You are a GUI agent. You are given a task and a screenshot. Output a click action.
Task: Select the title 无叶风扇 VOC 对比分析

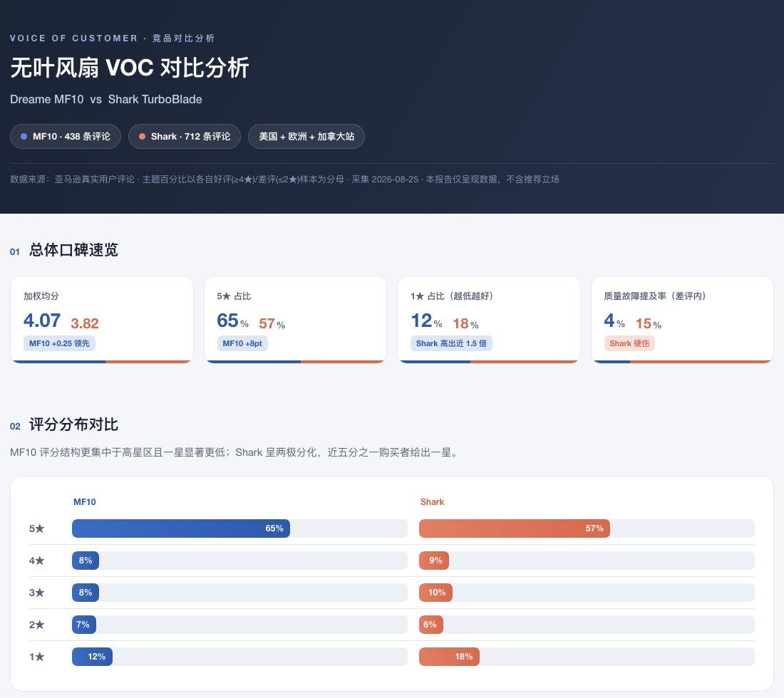[130, 68]
